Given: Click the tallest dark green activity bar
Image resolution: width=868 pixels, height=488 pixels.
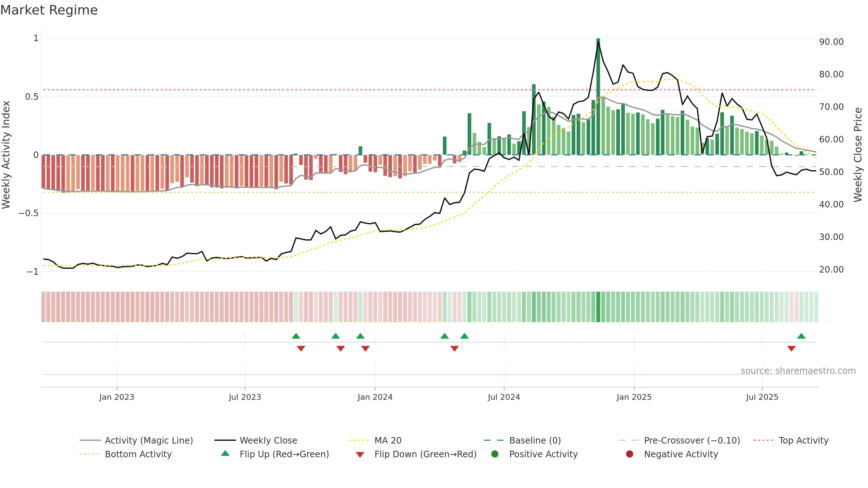Looking at the screenshot, I should [x=598, y=97].
